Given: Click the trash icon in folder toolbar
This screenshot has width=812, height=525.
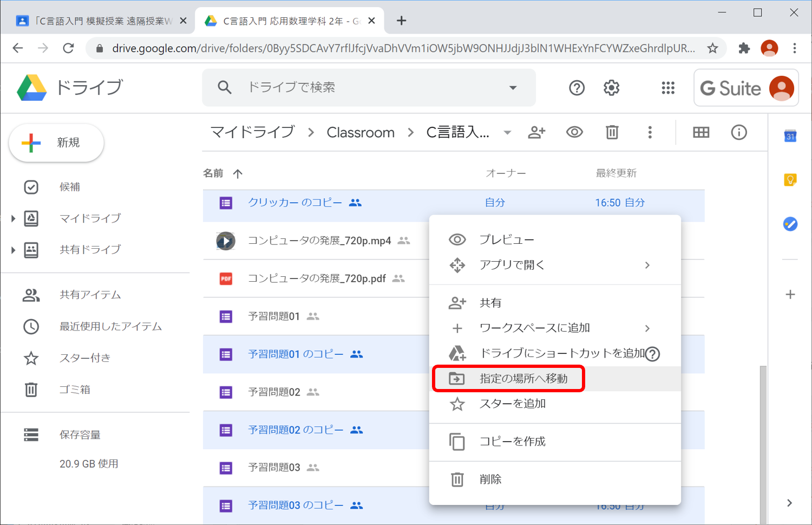Looking at the screenshot, I should [612, 132].
